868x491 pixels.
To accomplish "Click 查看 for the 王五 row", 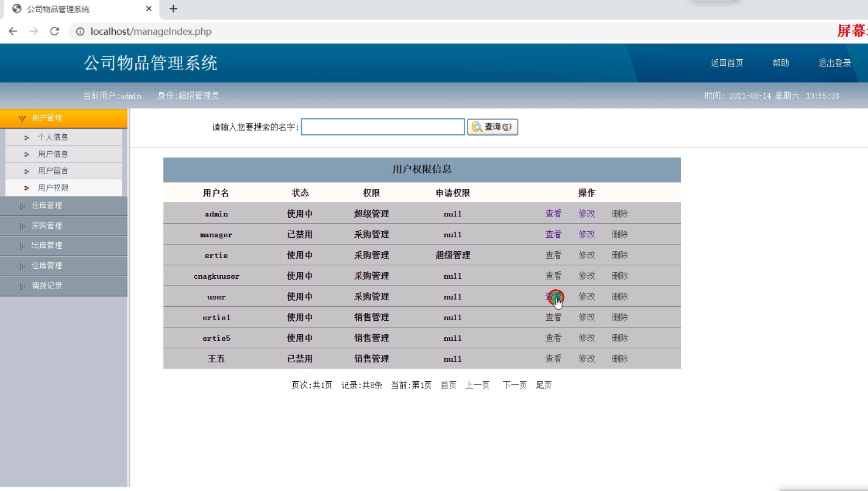I will (553, 359).
